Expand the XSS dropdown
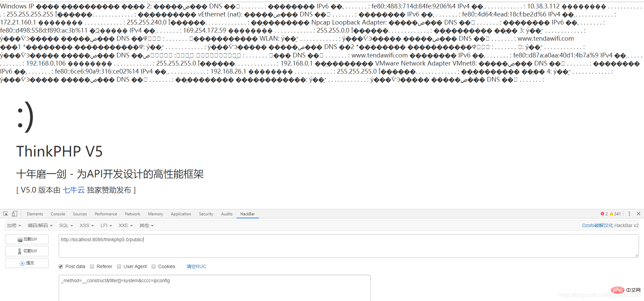 pyautogui.click(x=87, y=225)
